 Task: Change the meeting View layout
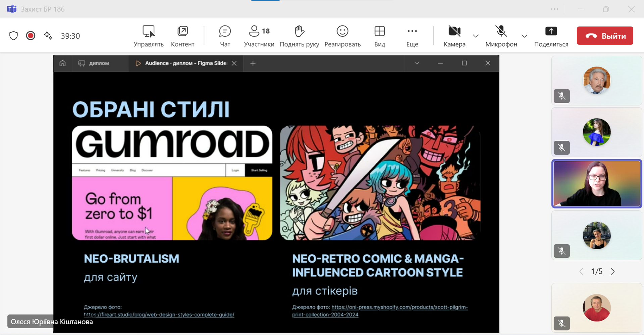[x=379, y=36]
